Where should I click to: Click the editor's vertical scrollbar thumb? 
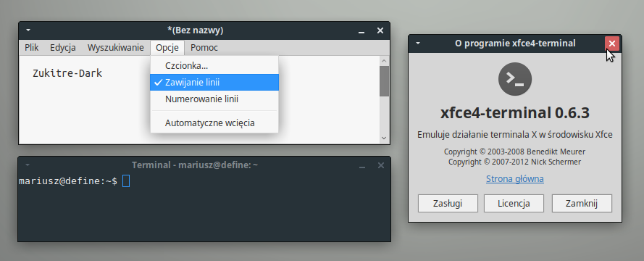(x=384, y=81)
